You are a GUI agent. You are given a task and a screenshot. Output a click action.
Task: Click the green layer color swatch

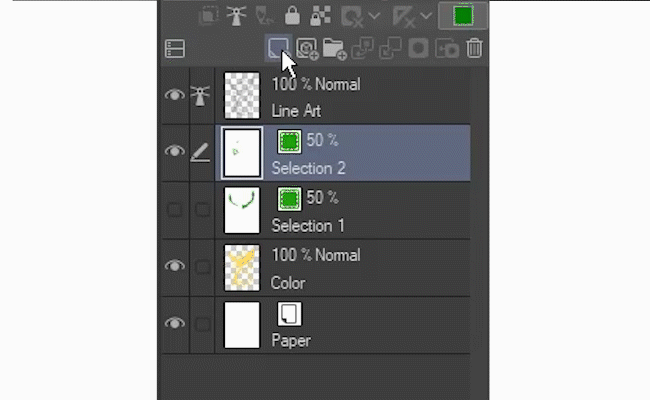point(463,15)
